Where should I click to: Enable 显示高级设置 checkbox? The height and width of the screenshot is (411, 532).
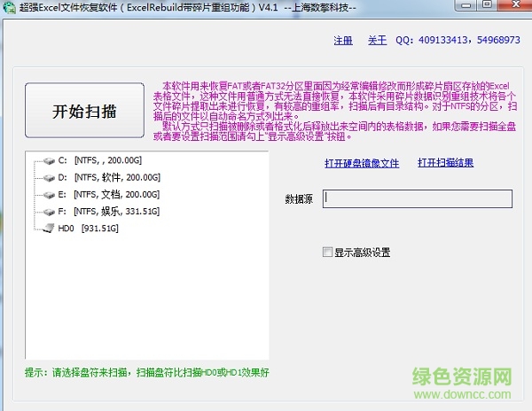327,252
